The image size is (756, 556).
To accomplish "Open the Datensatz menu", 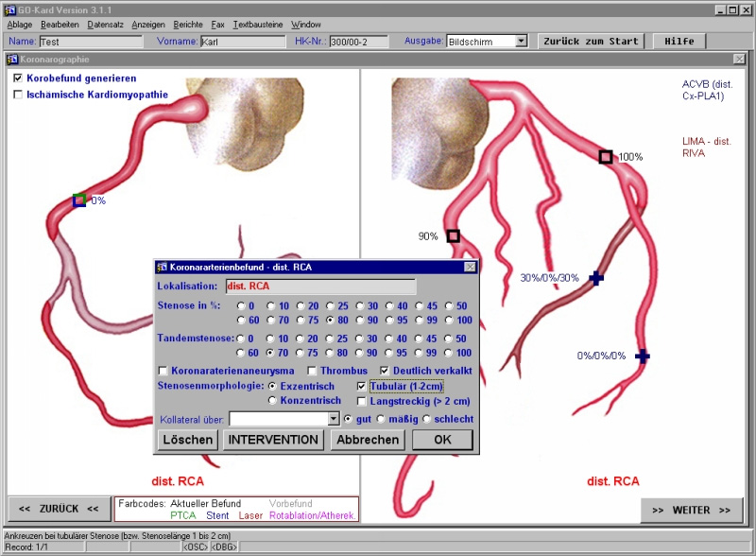I will [x=105, y=25].
